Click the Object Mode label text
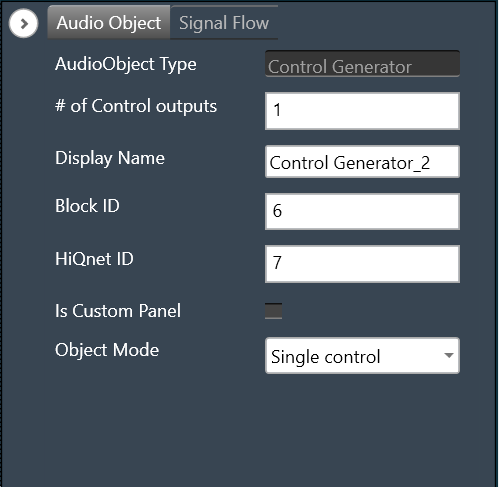Screen dimensions: 499x487 coord(107,350)
